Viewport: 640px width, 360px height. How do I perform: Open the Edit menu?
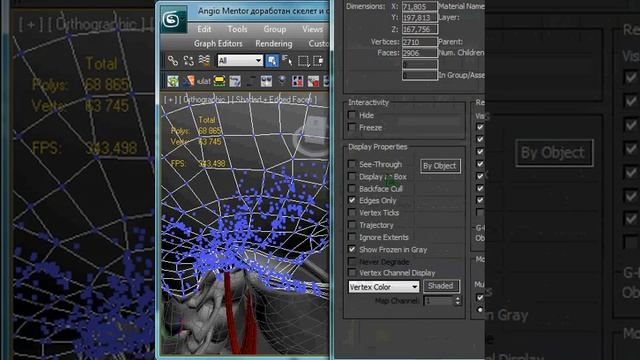(204, 29)
